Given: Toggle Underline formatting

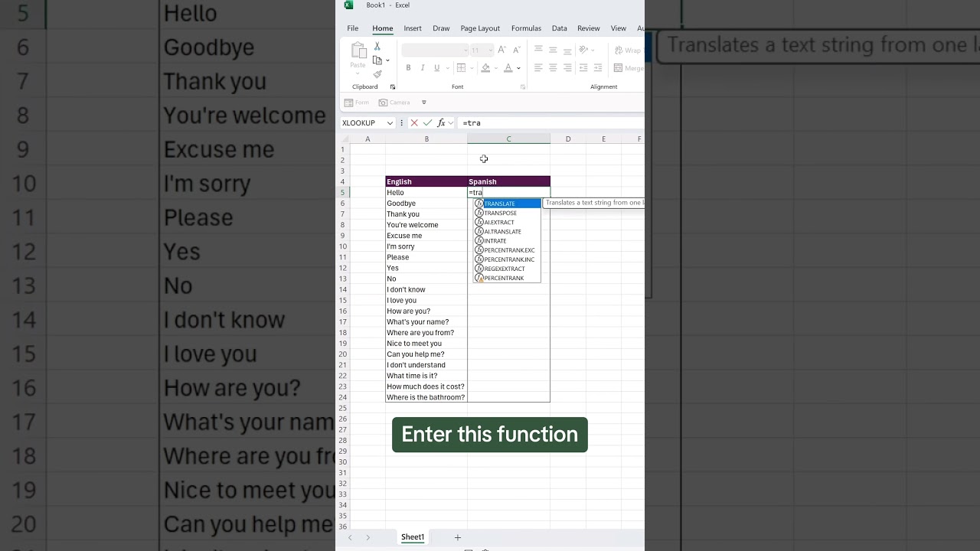Looking at the screenshot, I should pos(437,67).
